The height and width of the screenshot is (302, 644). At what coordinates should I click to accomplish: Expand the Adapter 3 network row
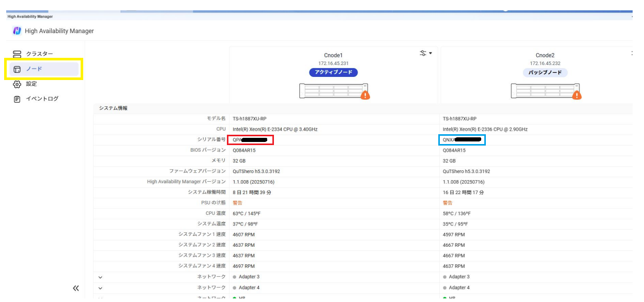(x=100, y=277)
